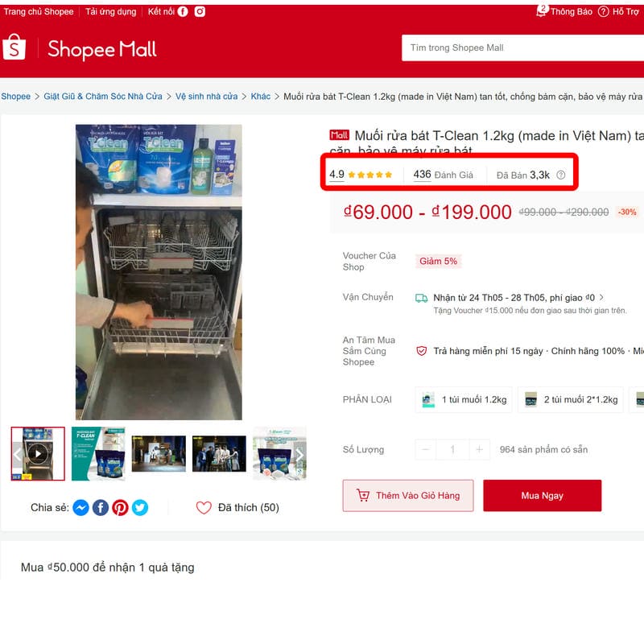Increase quantity with plus button
This screenshot has height=644, width=644.
[x=479, y=450]
